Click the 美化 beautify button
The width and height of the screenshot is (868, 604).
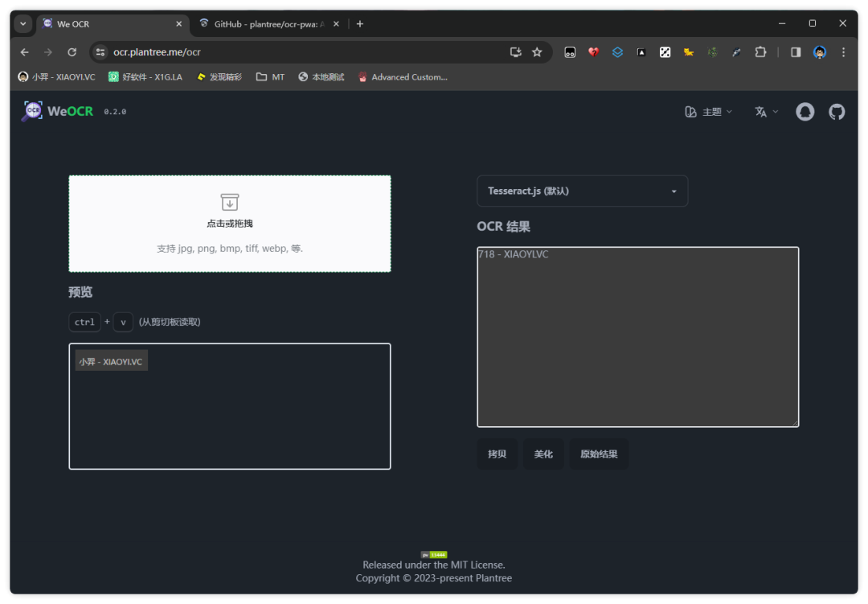(543, 454)
